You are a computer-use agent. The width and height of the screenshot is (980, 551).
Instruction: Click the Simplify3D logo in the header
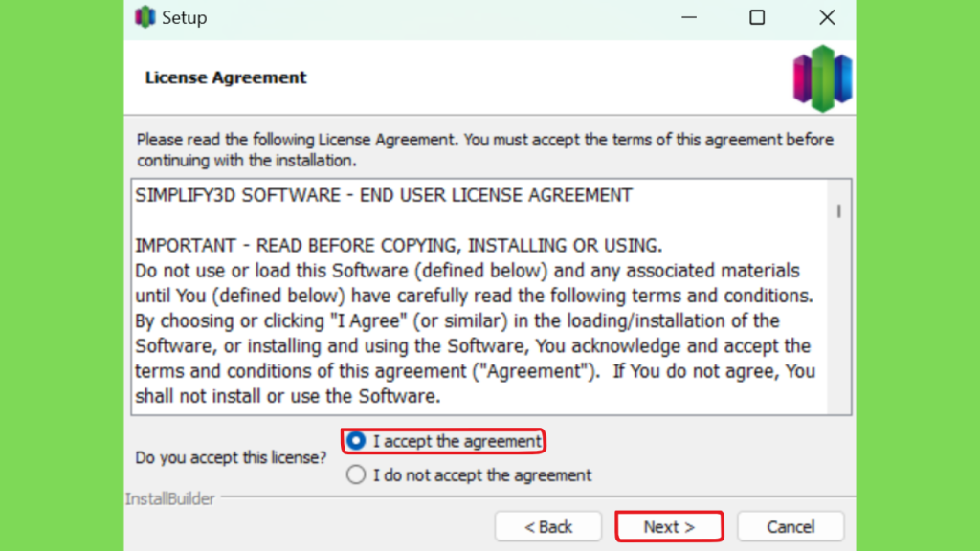pyautogui.click(x=822, y=78)
